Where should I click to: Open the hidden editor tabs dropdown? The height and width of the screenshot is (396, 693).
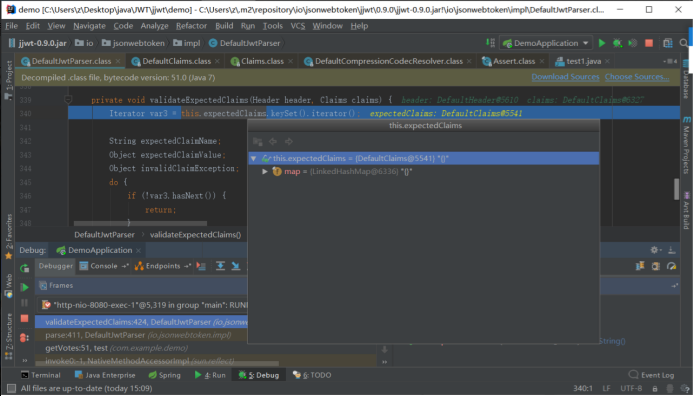tap(670, 61)
